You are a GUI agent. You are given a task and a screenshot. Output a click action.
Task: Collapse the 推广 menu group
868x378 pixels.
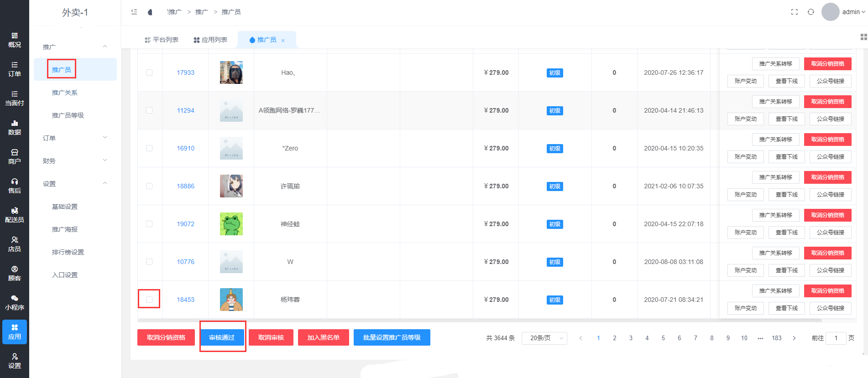75,47
